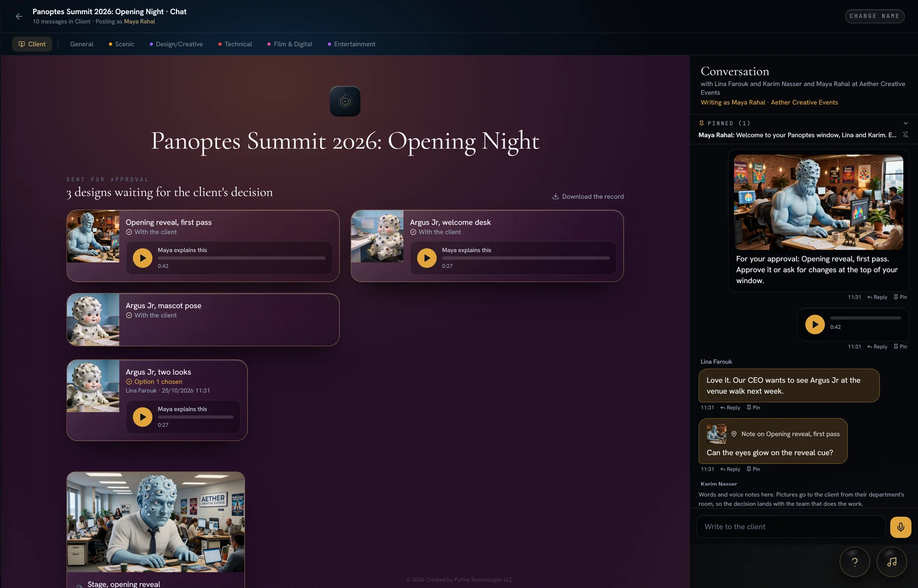Switch to the Technical tab

point(235,44)
